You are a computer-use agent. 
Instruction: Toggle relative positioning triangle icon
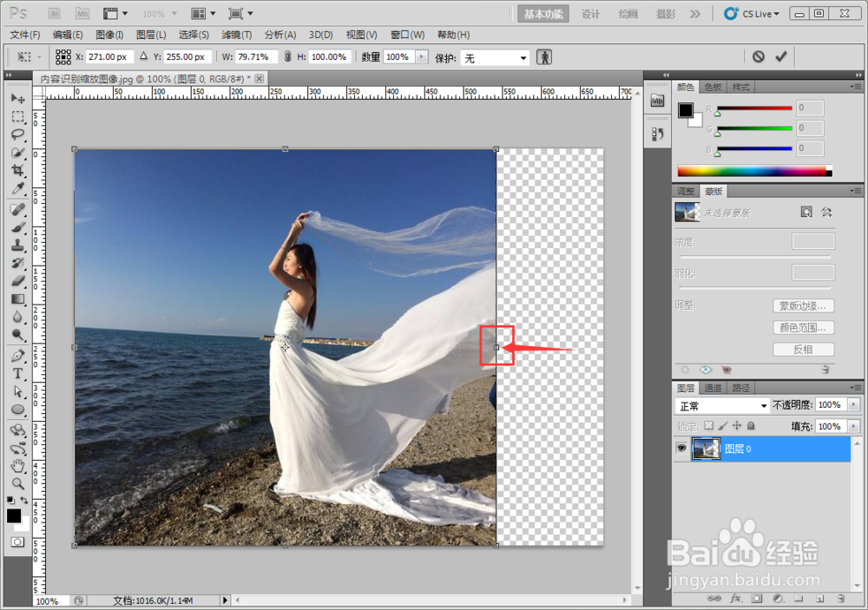(143, 56)
